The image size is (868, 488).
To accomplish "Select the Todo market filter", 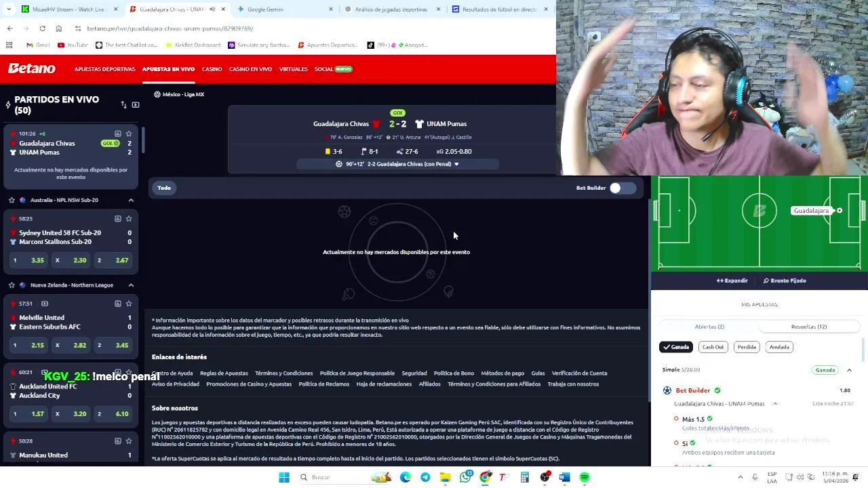I will [x=164, y=188].
